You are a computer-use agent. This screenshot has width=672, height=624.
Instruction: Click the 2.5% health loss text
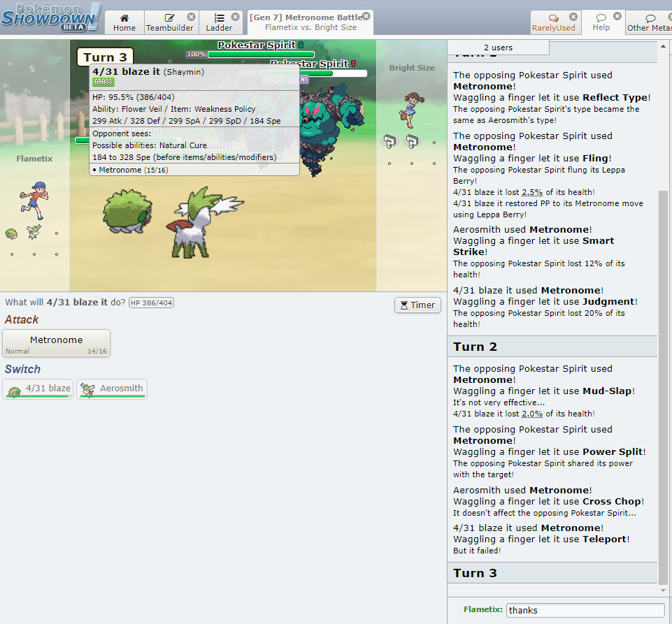click(532, 192)
